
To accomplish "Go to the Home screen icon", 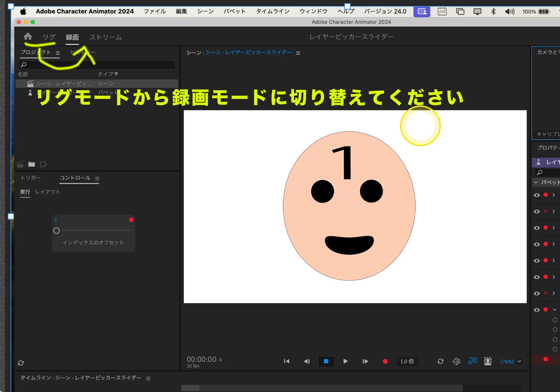I will (28, 37).
